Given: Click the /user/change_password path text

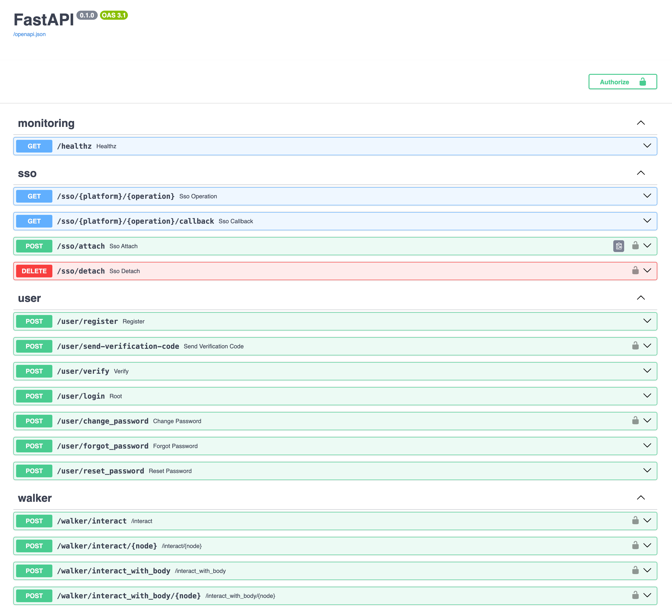Looking at the screenshot, I should 103,421.
